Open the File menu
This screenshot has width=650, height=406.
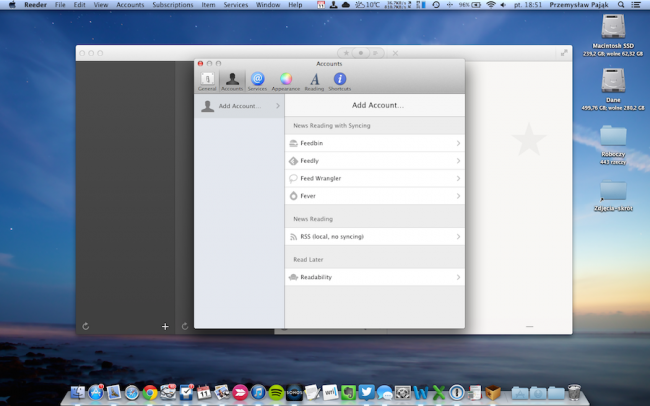click(x=60, y=5)
